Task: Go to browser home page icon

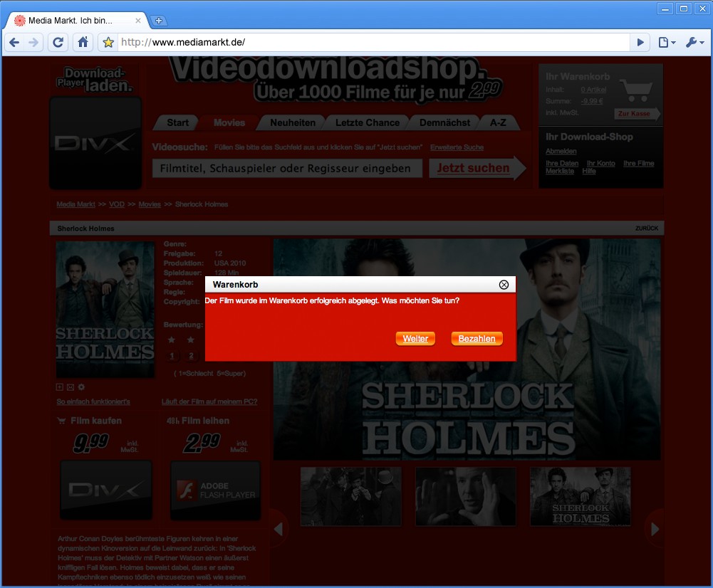Action: coord(83,43)
